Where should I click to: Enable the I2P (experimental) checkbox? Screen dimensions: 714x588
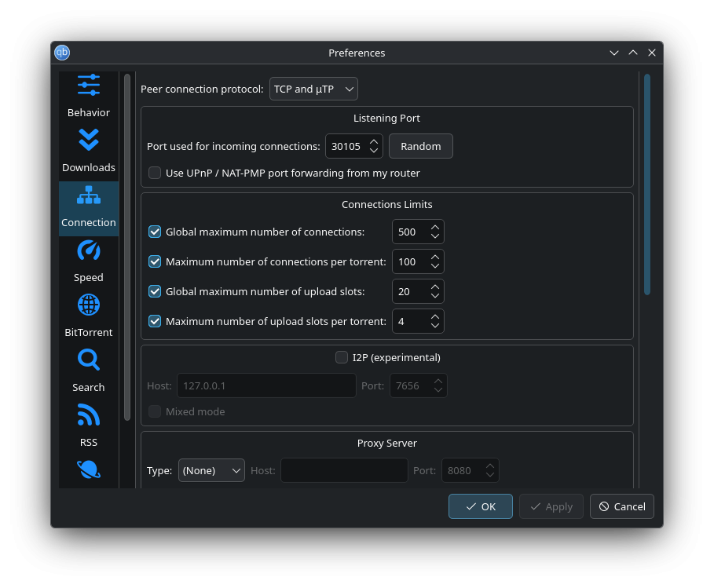pyautogui.click(x=342, y=357)
